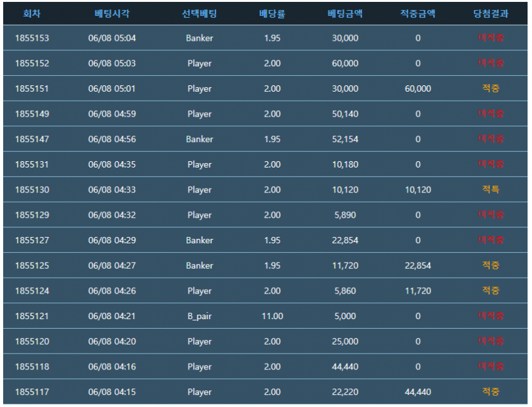
Task: Select round number 1855124
Action: point(32,290)
